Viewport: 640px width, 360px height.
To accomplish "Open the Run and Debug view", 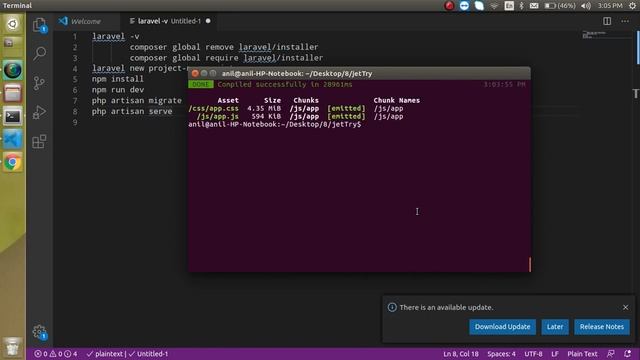I will tap(39, 112).
